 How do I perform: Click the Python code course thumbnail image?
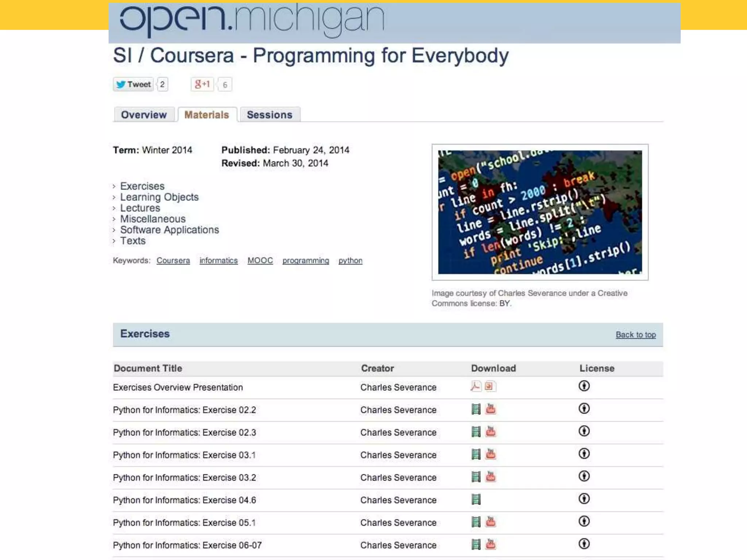click(x=540, y=212)
